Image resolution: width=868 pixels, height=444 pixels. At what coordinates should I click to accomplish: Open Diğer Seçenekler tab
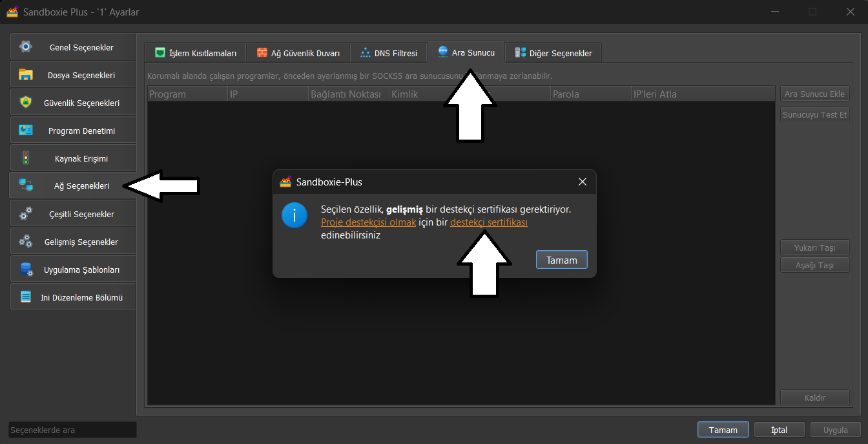(553, 53)
